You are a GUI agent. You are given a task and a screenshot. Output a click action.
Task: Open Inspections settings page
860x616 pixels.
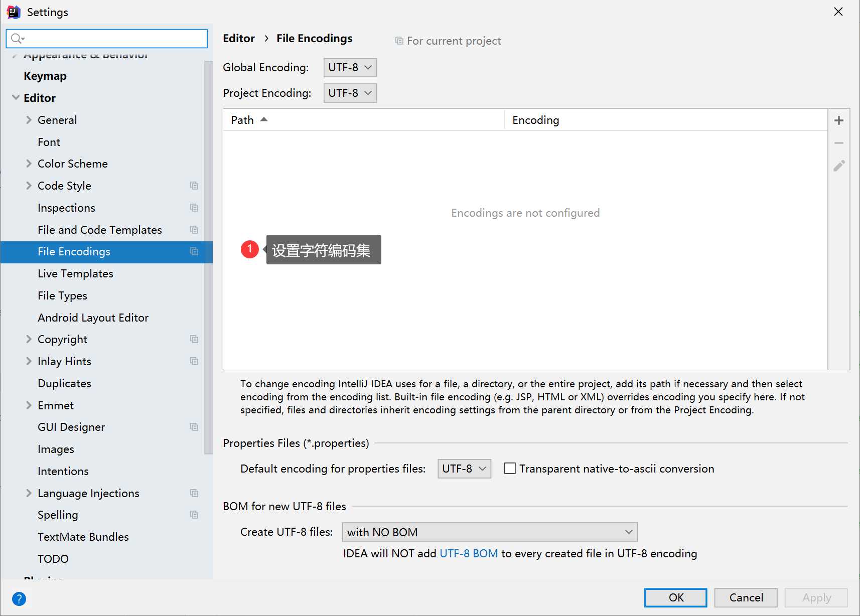coord(66,208)
